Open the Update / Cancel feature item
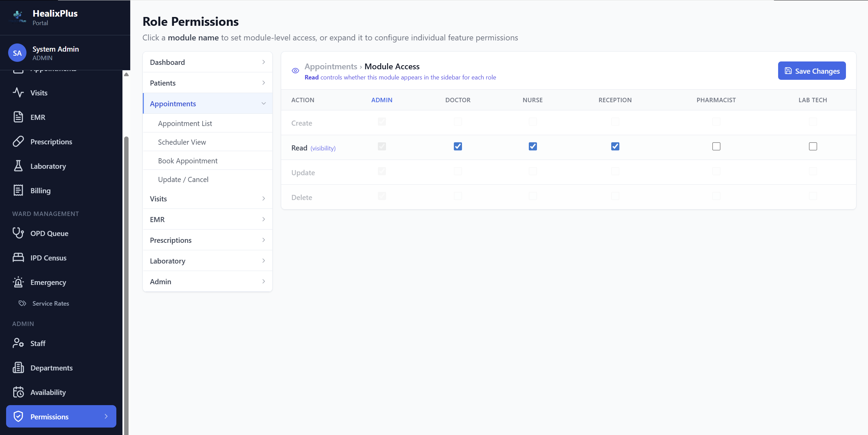 (x=183, y=179)
